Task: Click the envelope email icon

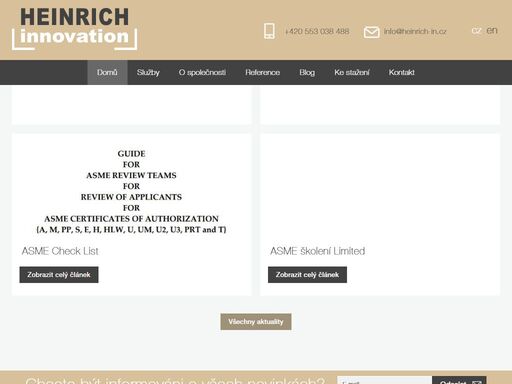Action: point(371,32)
